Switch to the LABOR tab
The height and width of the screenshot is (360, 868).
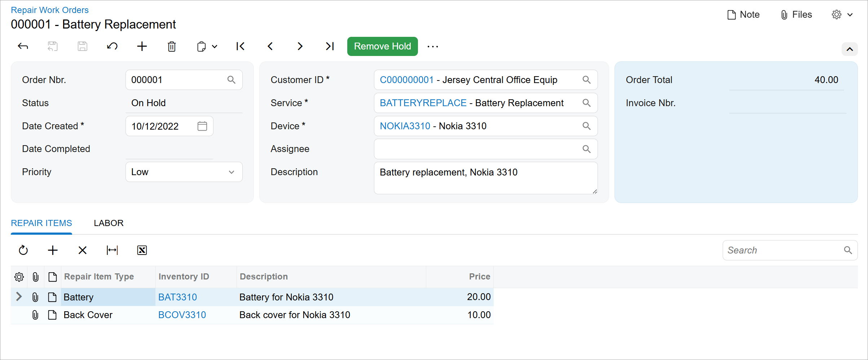click(109, 223)
